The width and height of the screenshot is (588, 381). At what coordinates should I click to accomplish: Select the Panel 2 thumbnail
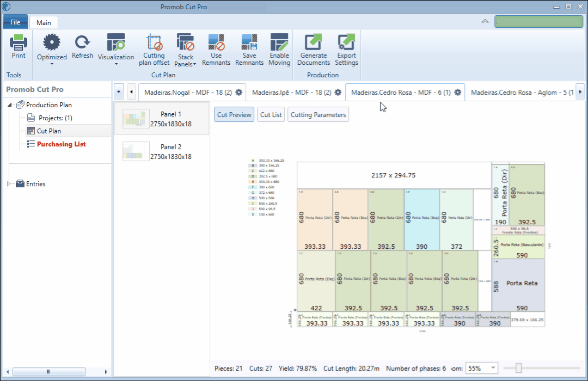[136, 151]
